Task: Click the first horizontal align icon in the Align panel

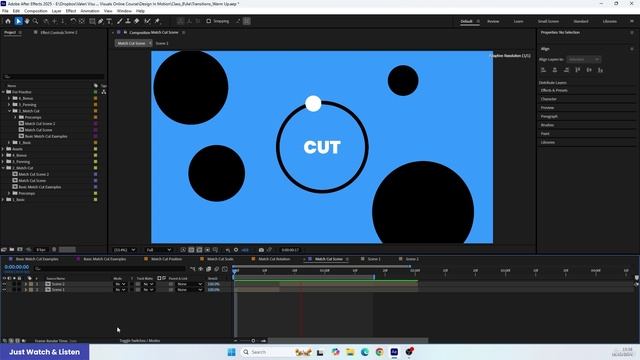Action: [x=543, y=70]
